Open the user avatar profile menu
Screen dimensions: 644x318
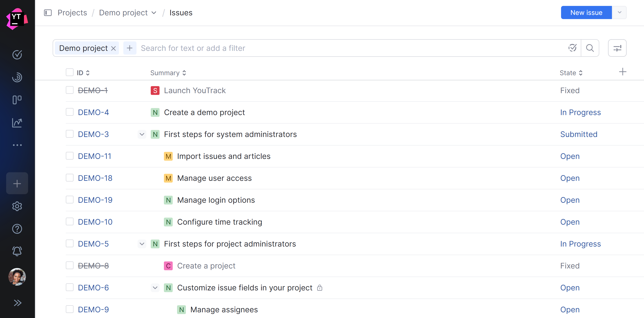tap(17, 277)
